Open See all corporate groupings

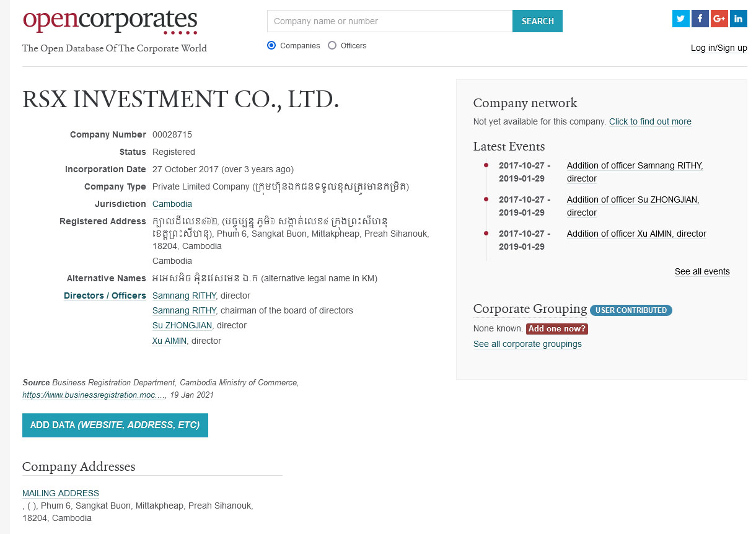tap(527, 344)
